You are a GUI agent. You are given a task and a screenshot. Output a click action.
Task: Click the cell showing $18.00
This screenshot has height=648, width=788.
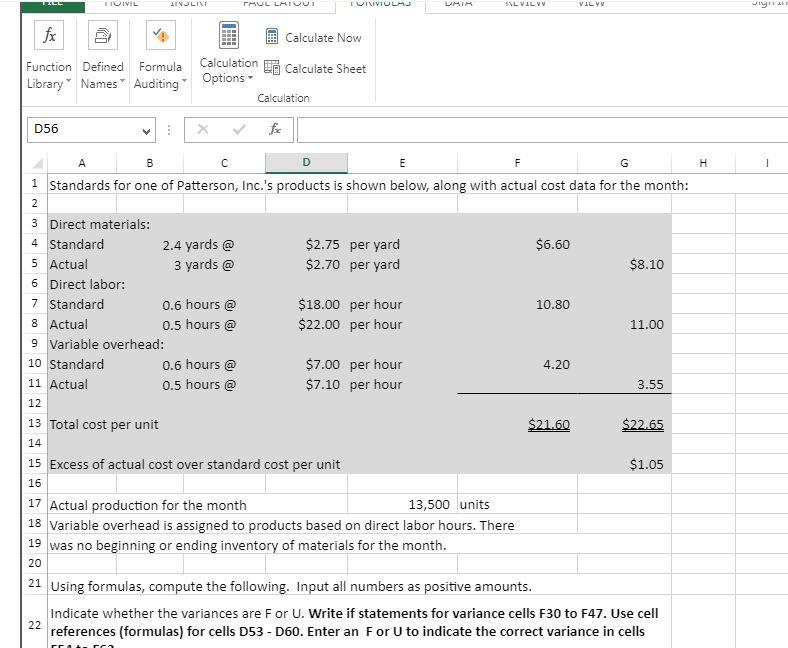(306, 305)
